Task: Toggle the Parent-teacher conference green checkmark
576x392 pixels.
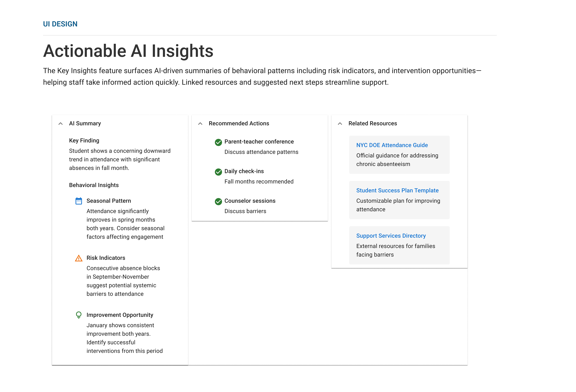Action: (x=218, y=142)
